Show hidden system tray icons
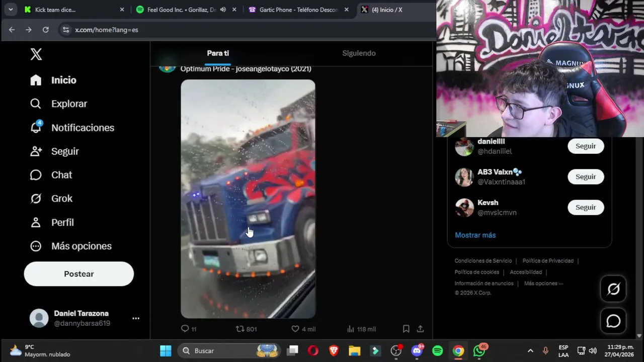This screenshot has height=362, width=644. (x=530, y=350)
